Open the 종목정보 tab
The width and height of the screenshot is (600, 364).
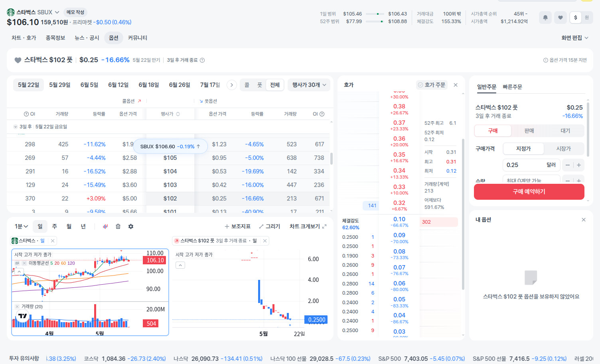(x=55, y=38)
